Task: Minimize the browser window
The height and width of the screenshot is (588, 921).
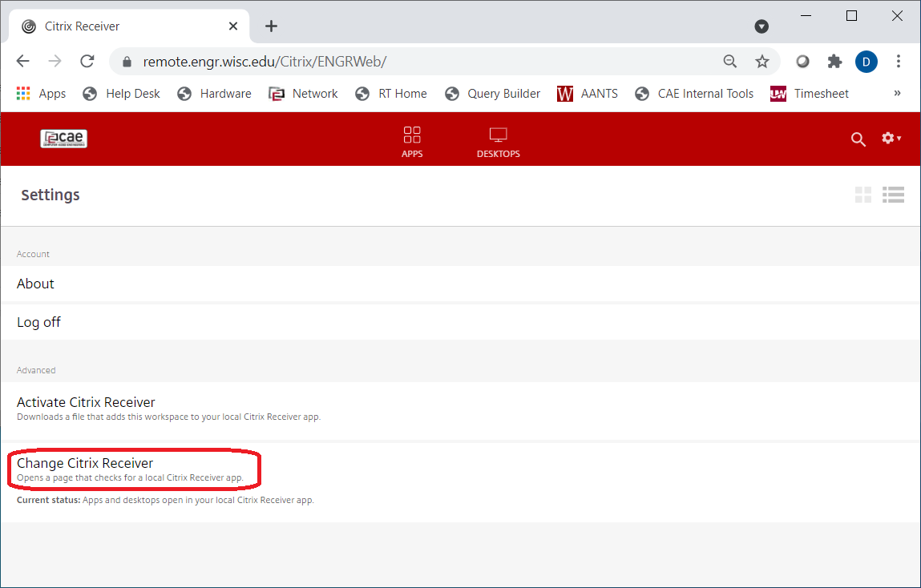Action: (x=806, y=16)
